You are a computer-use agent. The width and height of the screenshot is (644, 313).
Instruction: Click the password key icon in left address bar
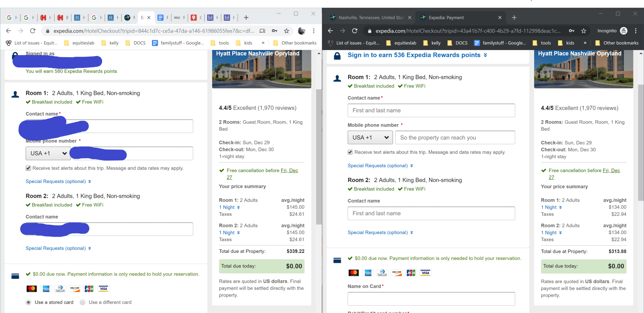coord(274,31)
